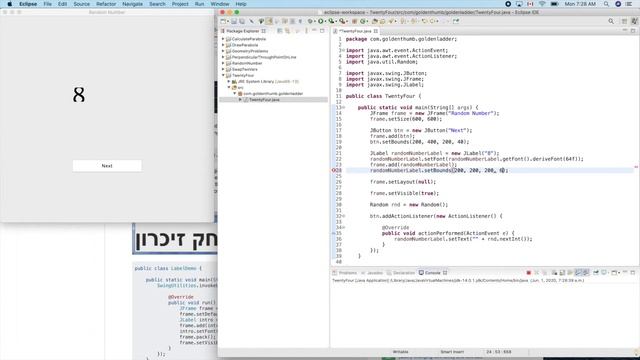The height and width of the screenshot is (360, 640).
Task: Click the red Terminate icon in Console
Action: pos(529,273)
